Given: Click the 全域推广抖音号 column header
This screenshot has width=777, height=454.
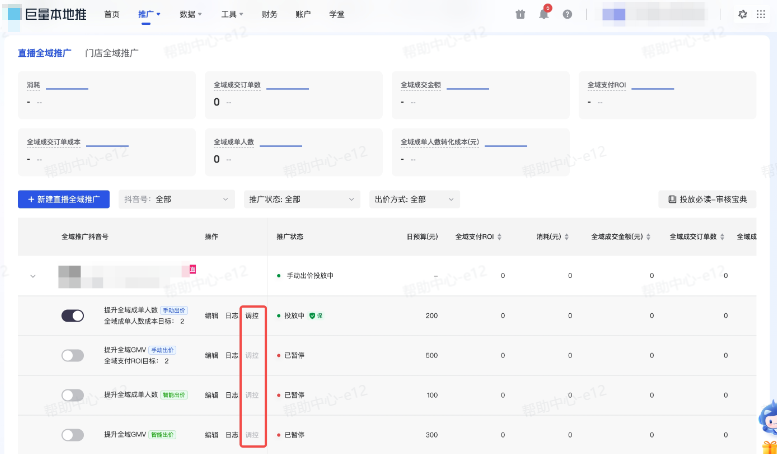Looking at the screenshot, I should 85,237.
